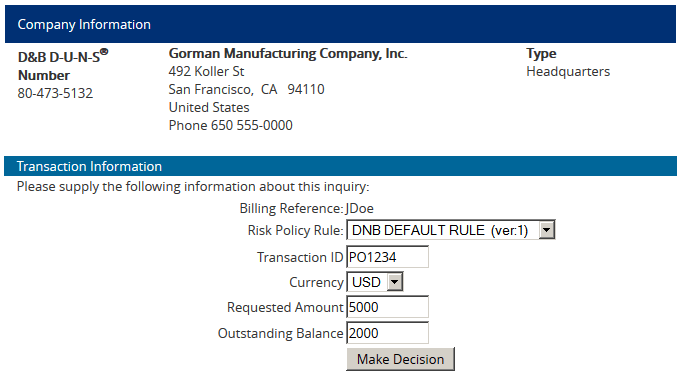Click the United States country text
Viewport: 681px width, 378px height.
(209, 107)
